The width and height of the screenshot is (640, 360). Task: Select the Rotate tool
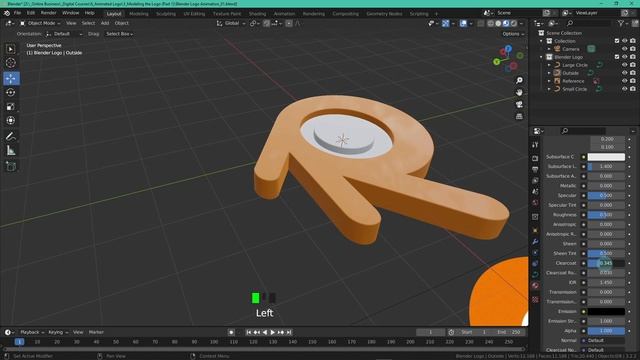(x=11, y=93)
